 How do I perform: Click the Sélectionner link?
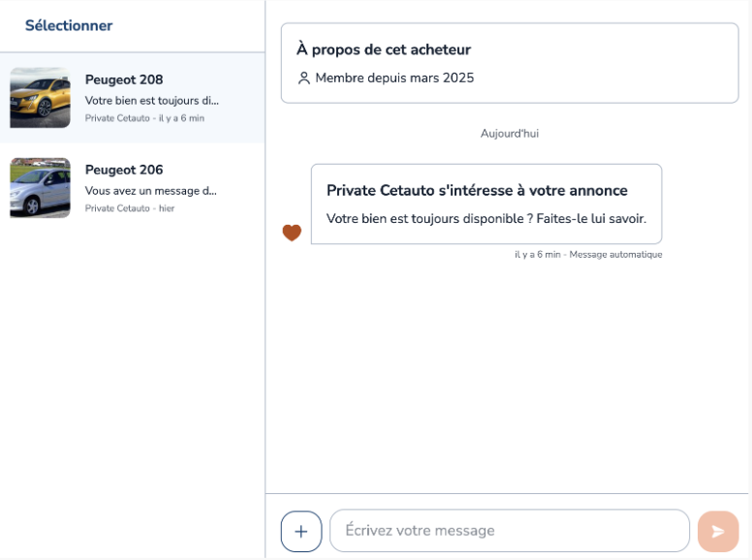pos(69,25)
